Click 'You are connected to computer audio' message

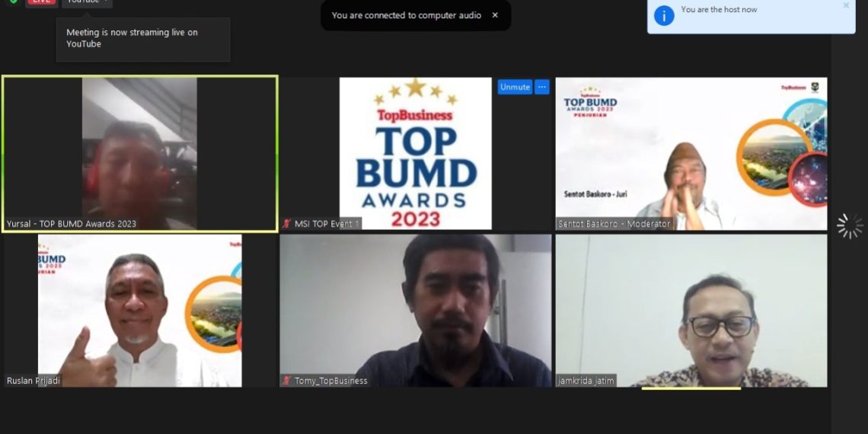tap(407, 15)
